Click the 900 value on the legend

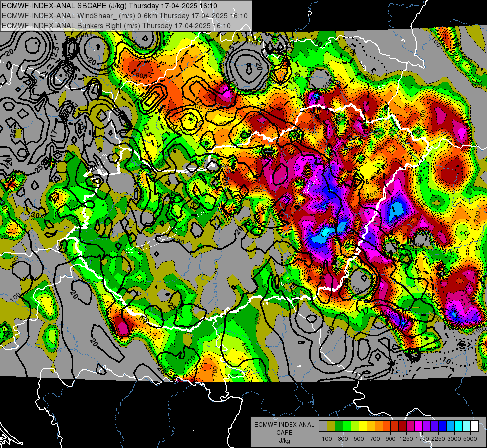point(390,439)
